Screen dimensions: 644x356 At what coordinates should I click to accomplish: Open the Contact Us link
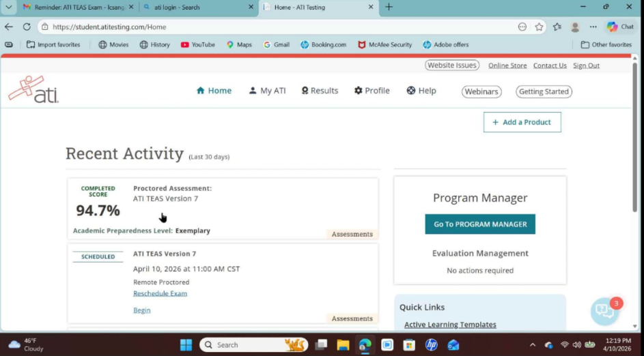point(550,65)
